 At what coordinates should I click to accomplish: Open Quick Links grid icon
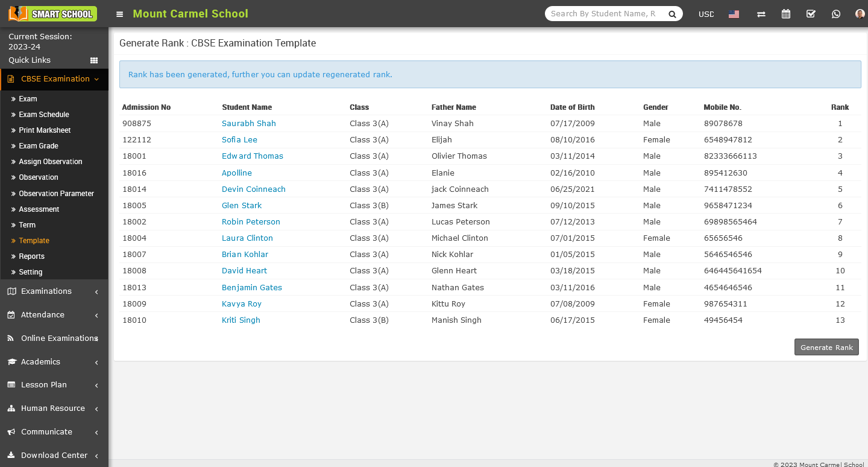pos(94,60)
